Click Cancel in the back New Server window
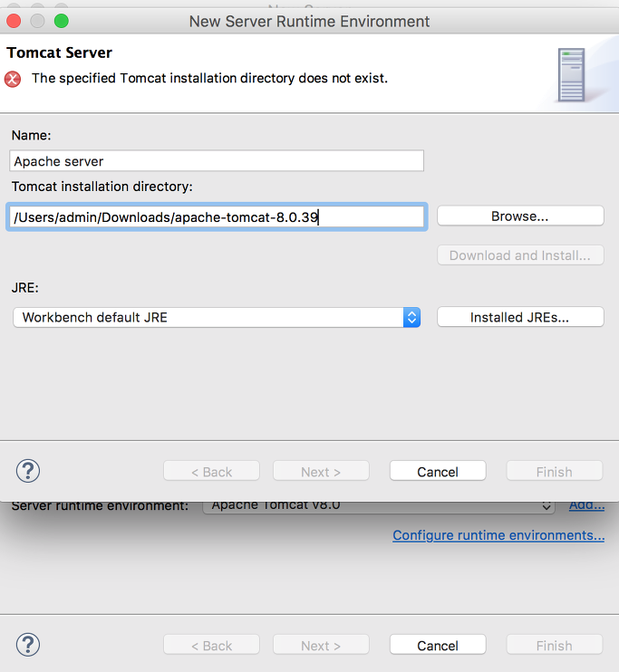The height and width of the screenshot is (672, 619). [x=438, y=645]
